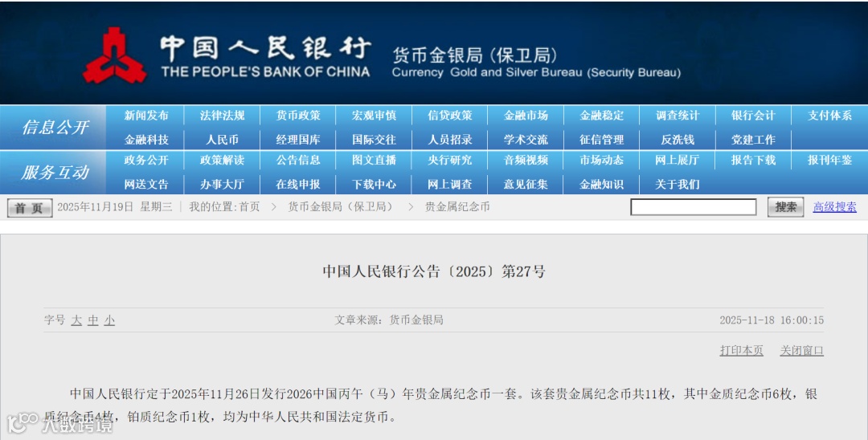Click 关闭窗口 close window link
868x440 pixels.
click(801, 350)
